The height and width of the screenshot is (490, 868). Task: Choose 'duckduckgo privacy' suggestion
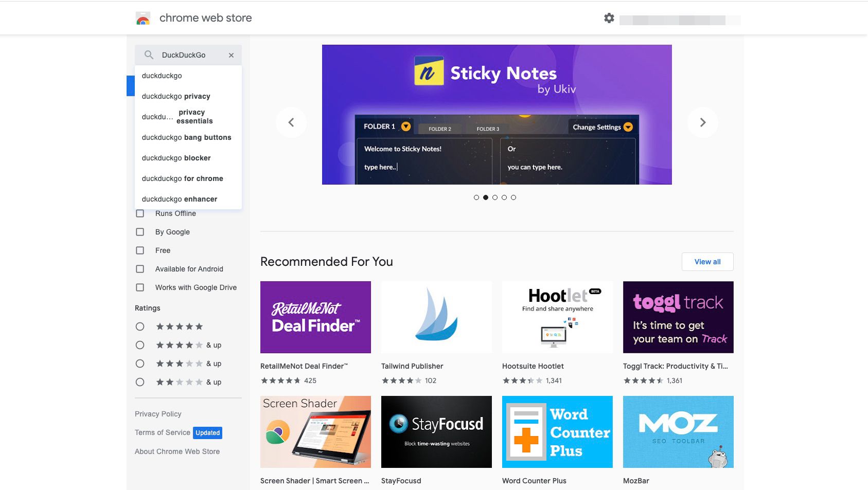(x=188, y=96)
